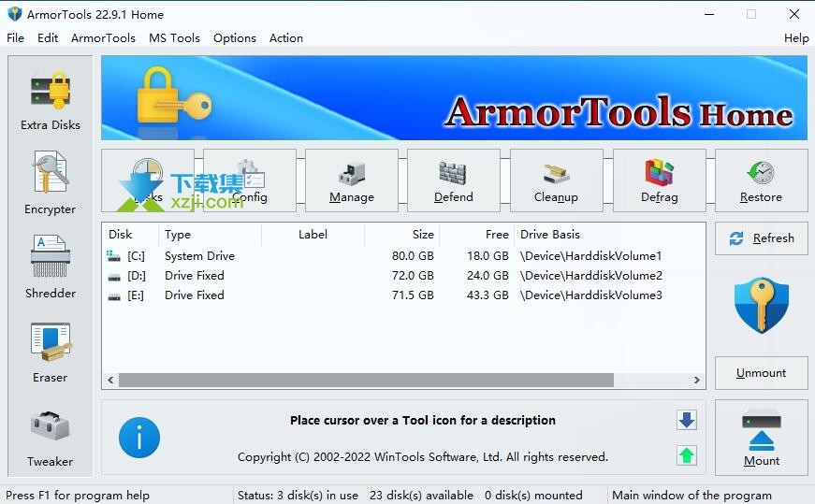Click \Device\HarddiskVolume2 text
This screenshot has width=815, height=504.
[x=591, y=276]
